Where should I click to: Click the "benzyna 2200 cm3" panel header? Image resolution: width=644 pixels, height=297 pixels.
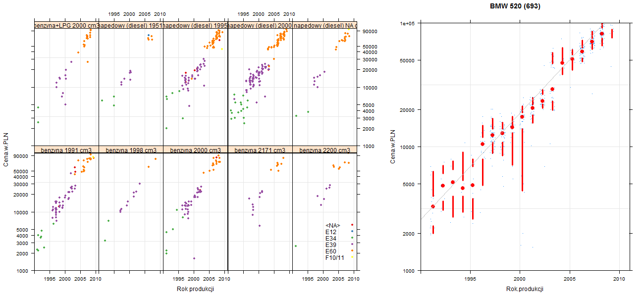point(324,149)
